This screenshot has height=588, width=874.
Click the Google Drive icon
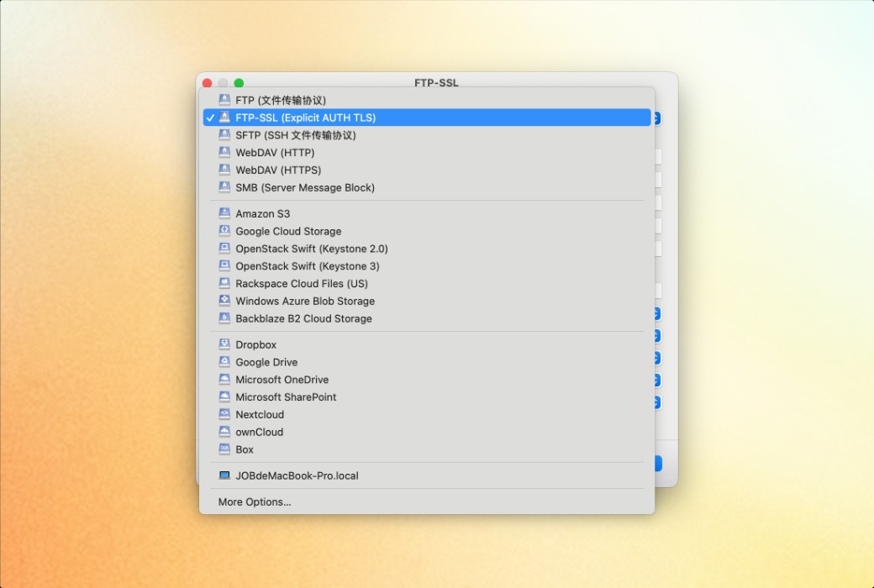(224, 362)
